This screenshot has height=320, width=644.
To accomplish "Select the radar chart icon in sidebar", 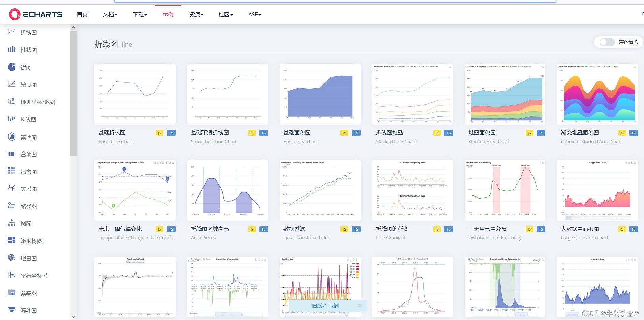I will pyautogui.click(x=12, y=137).
